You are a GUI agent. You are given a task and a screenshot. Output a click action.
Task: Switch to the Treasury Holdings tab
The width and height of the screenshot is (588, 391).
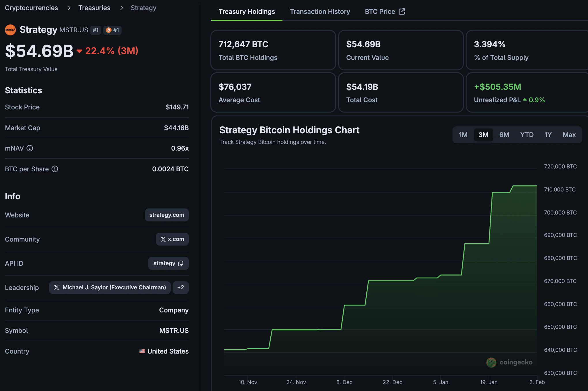click(247, 12)
